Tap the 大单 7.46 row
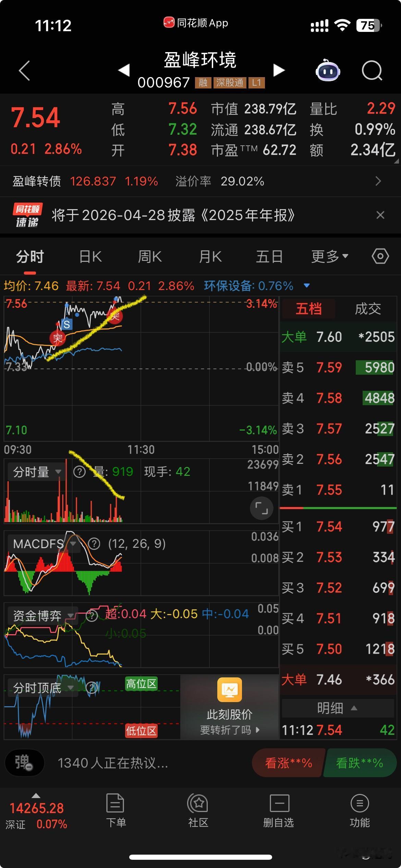The height and width of the screenshot is (868, 401). 338,679
